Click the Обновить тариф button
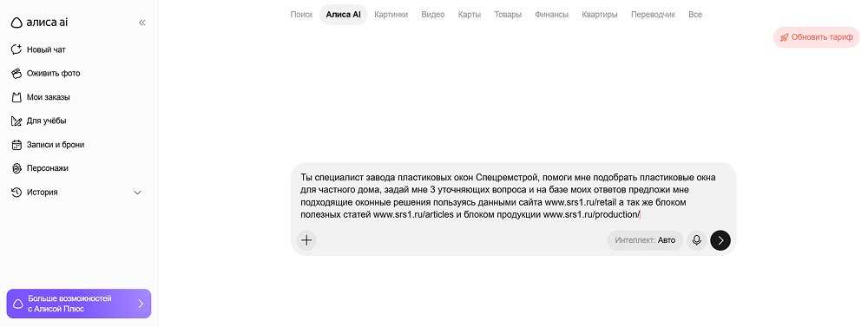Viewport: 868px width, 327px height. point(817,37)
